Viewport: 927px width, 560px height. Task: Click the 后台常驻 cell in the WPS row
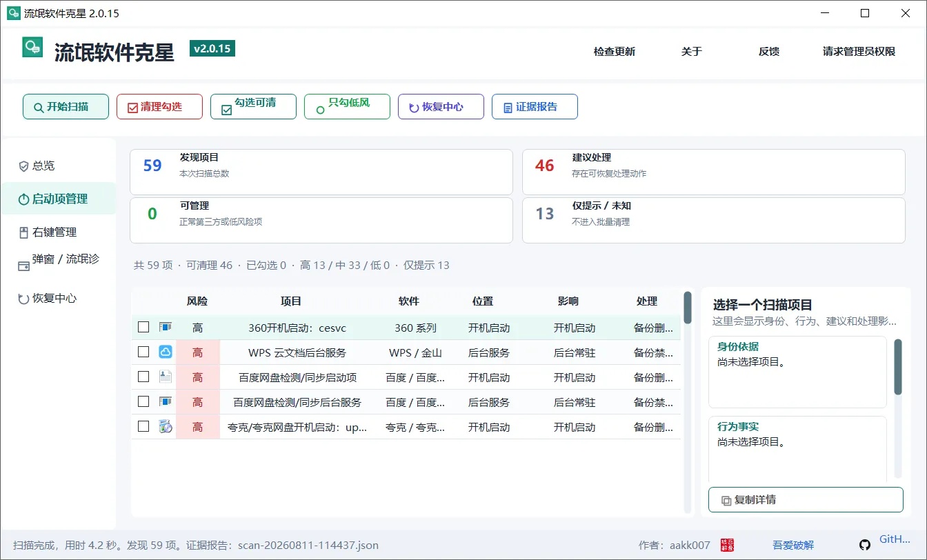(x=575, y=352)
